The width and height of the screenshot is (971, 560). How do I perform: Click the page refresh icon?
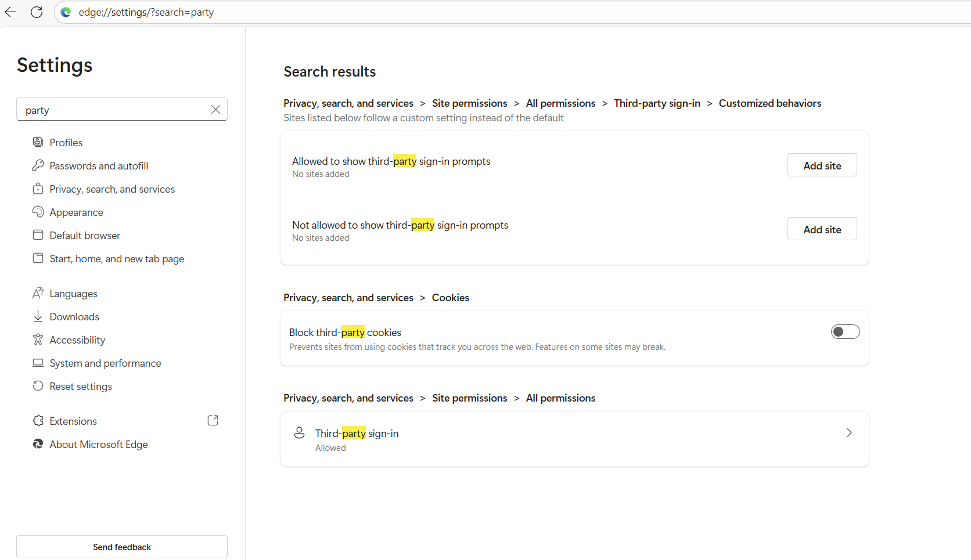coord(37,12)
